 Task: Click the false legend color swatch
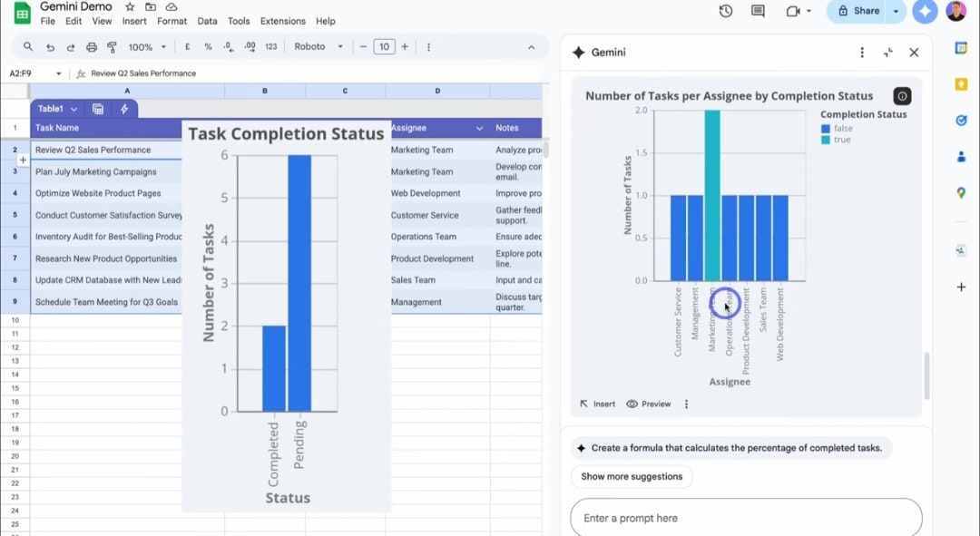826,129
